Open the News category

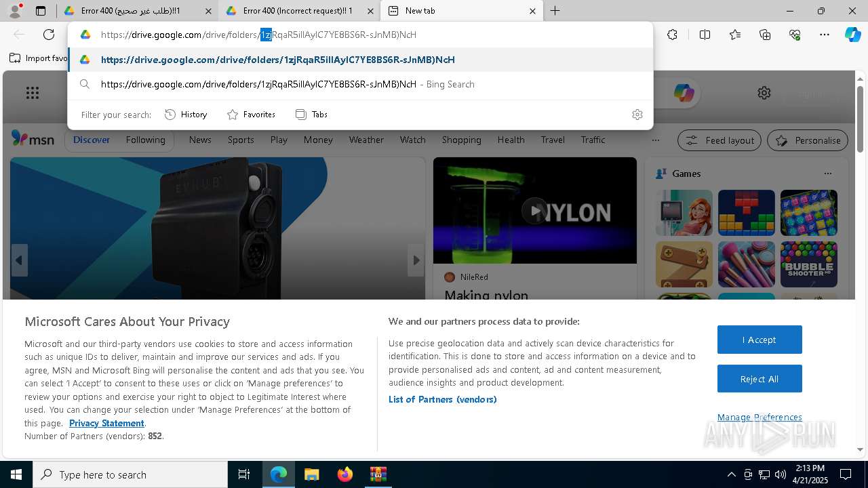pos(200,140)
